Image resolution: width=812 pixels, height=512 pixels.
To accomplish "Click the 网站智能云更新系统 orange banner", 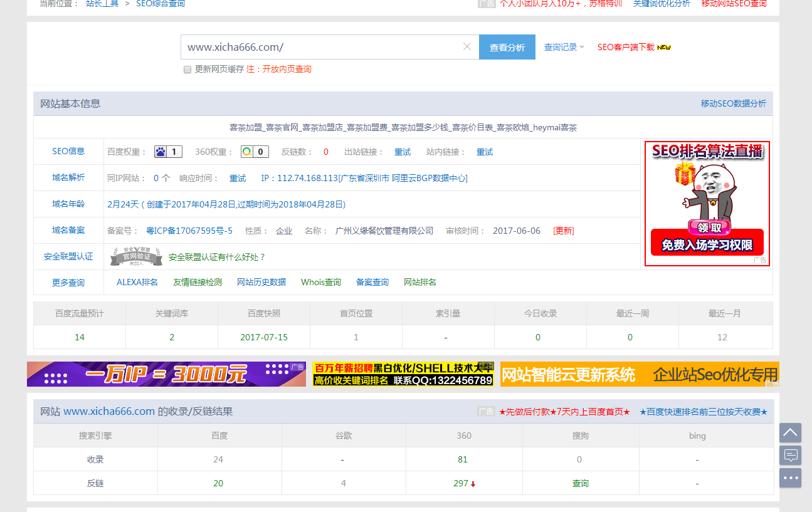I will (640, 374).
